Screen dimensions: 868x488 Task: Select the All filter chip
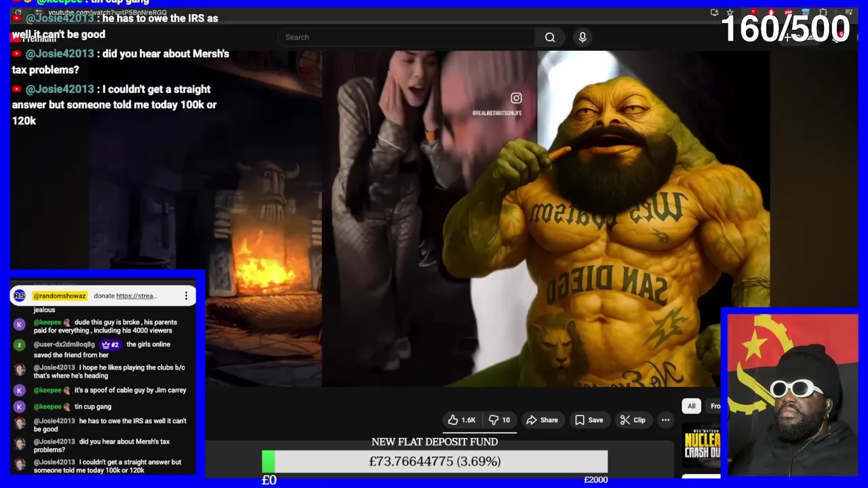(691, 406)
